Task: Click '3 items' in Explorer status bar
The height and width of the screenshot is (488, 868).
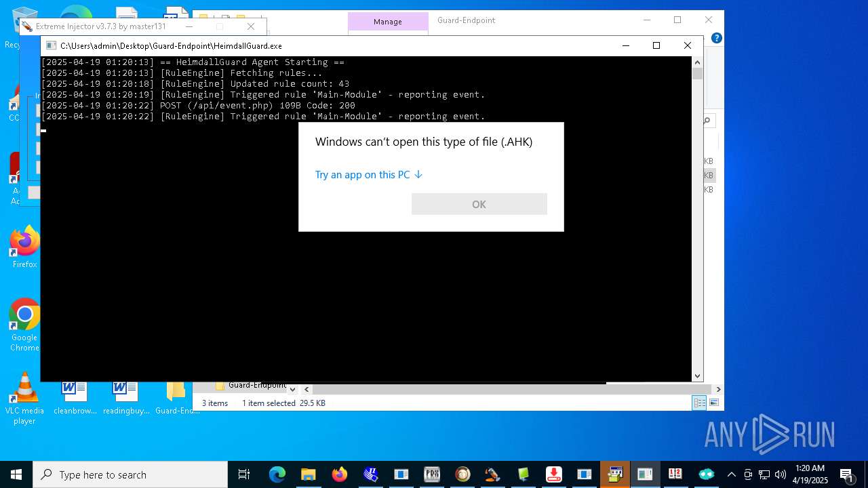Action: (215, 403)
